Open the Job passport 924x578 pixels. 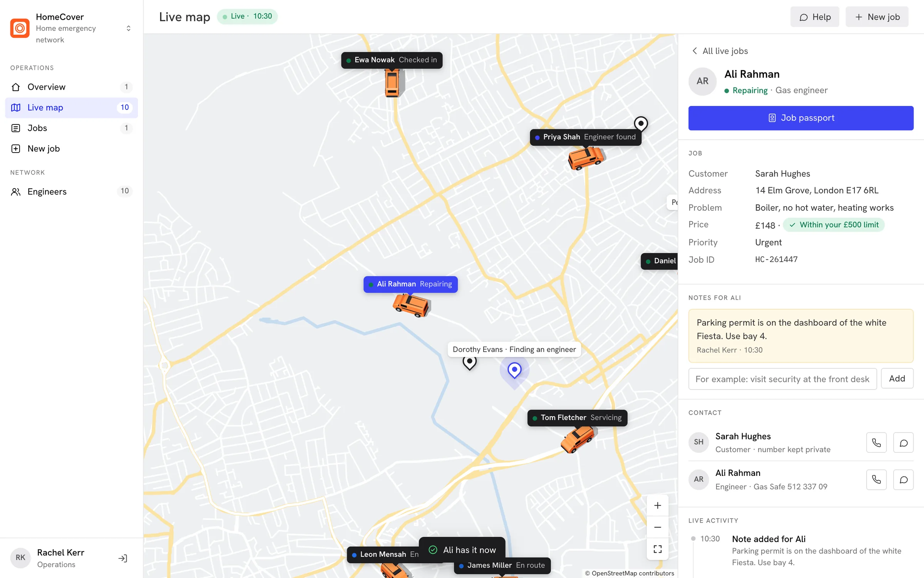[x=801, y=118]
